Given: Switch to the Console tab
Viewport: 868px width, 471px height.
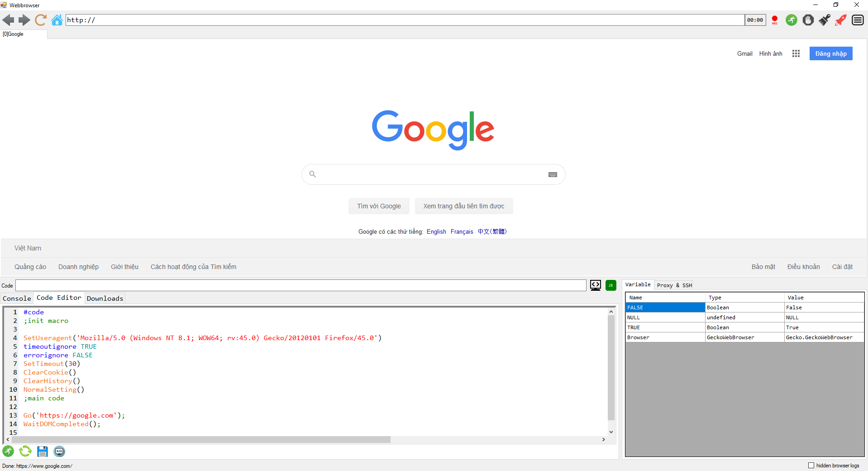Looking at the screenshot, I should tap(17, 298).
